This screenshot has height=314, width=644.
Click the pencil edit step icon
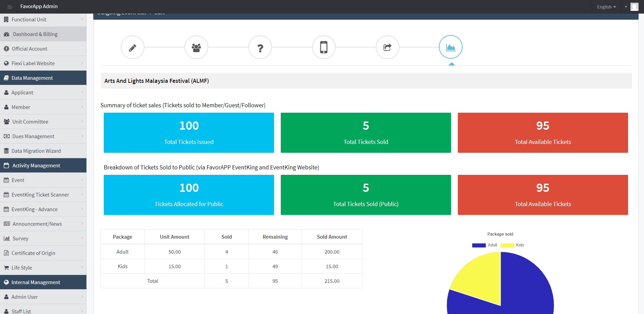(133, 48)
